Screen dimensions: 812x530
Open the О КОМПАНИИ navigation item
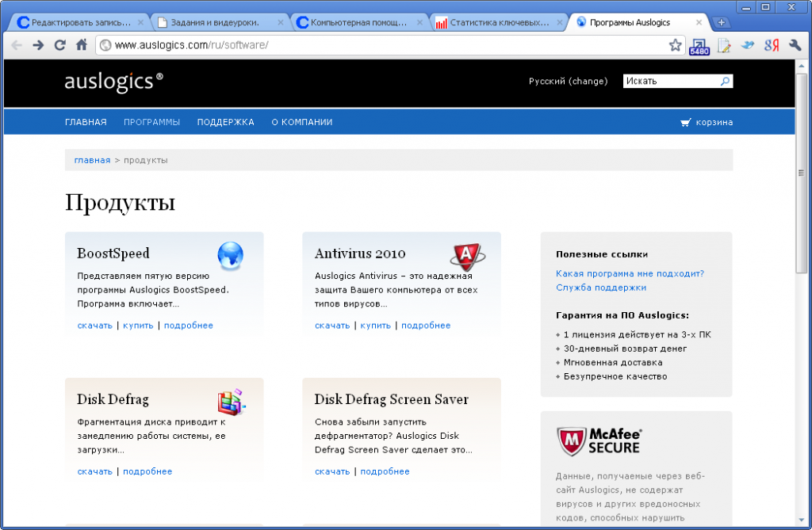(302, 122)
